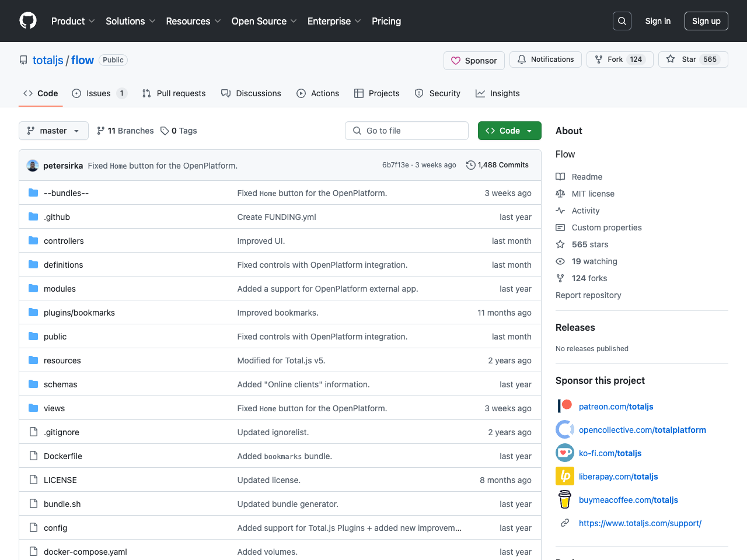Click the totaljs owner link

pos(48,60)
